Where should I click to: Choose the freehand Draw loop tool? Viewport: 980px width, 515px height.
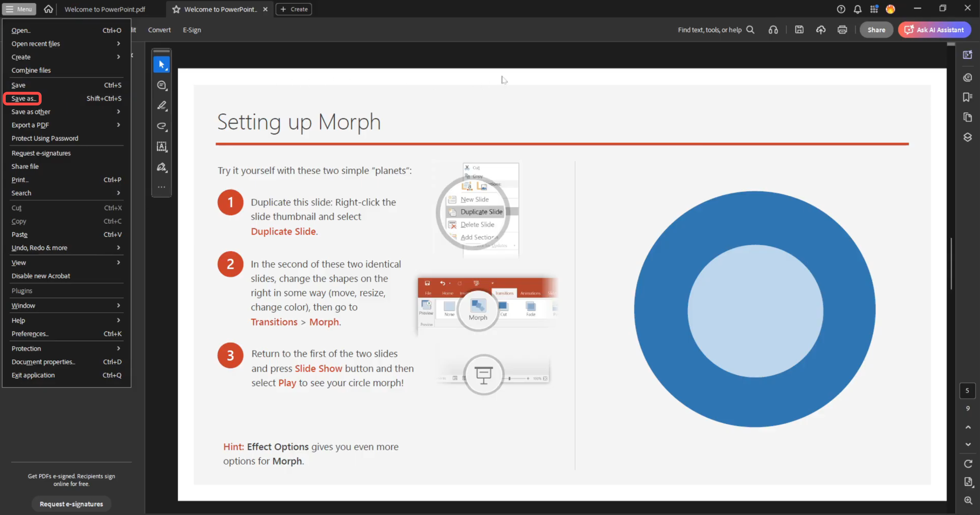pos(162,126)
